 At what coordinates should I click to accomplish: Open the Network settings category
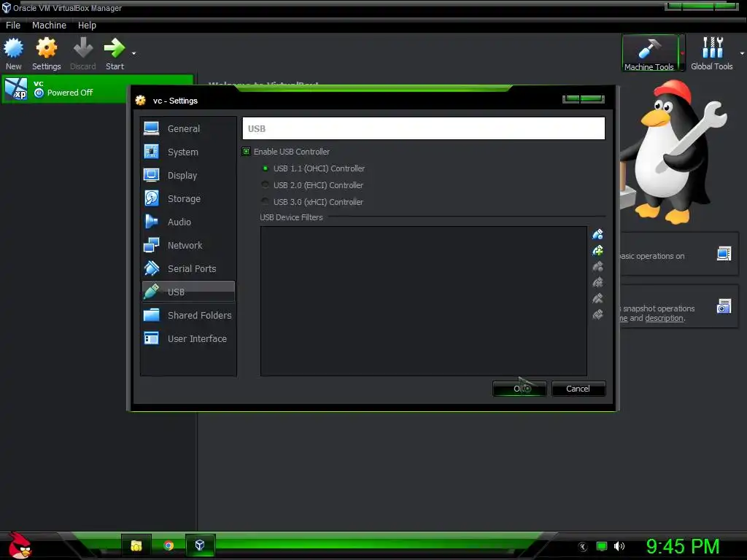pos(188,245)
